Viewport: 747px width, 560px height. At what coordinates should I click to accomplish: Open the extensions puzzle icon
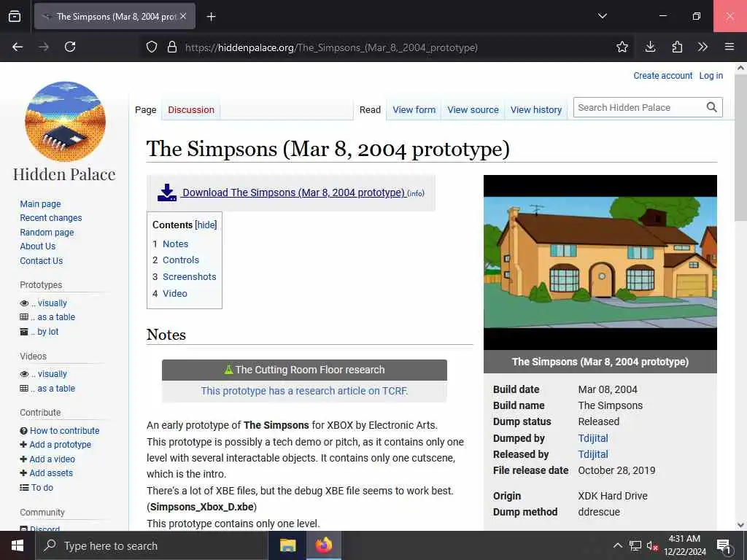(x=676, y=47)
